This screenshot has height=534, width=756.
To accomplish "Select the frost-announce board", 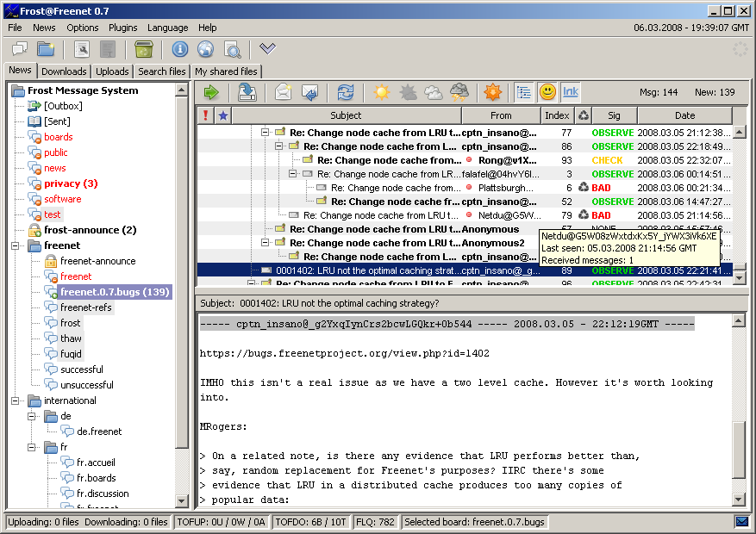I will coord(91,230).
